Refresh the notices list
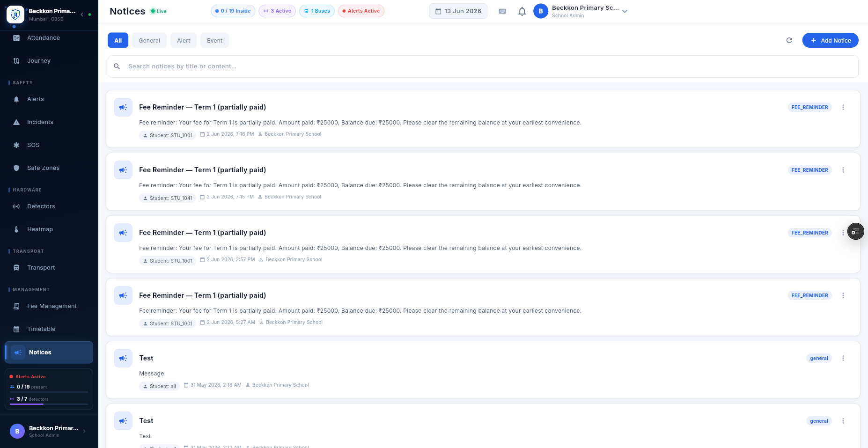 (x=789, y=40)
